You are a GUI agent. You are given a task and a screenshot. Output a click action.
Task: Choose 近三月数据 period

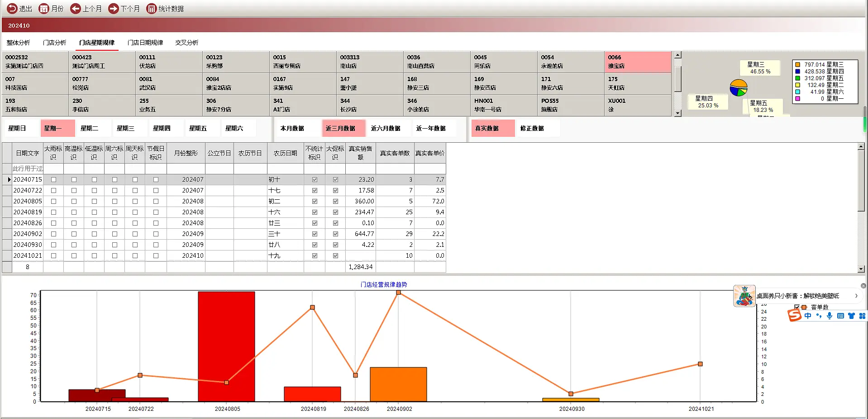tap(343, 128)
